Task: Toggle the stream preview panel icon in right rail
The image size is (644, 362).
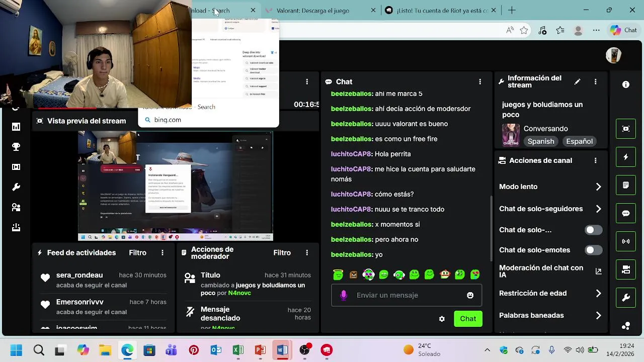Action: [x=626, y=129]
